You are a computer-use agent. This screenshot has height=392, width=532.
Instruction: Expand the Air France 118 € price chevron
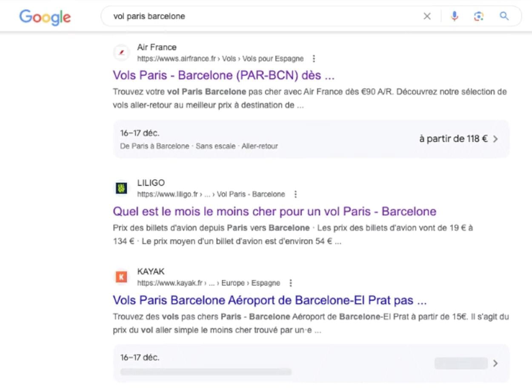tap(495, 139)
